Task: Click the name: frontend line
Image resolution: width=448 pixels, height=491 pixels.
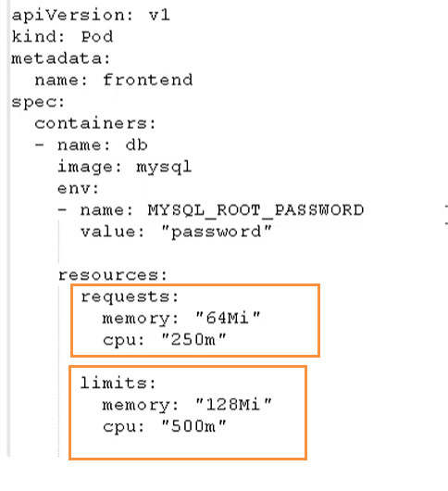Action: (x=114, y=81)
